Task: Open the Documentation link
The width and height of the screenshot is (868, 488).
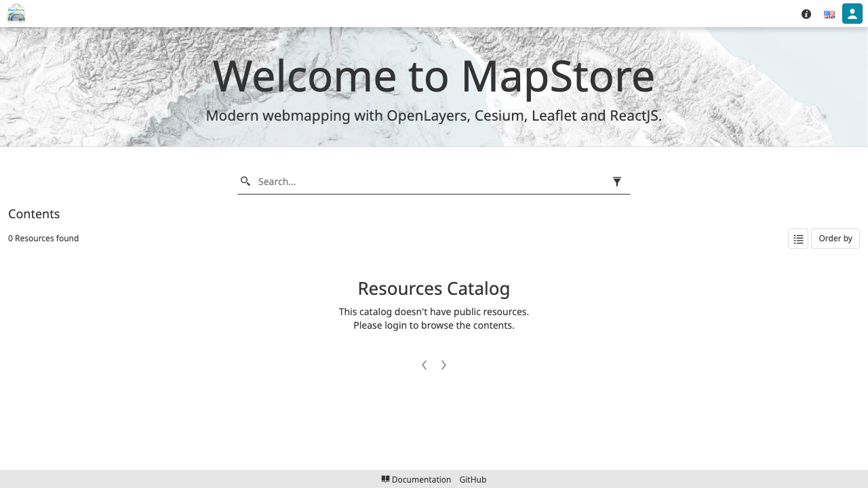Action: [416, 479]
